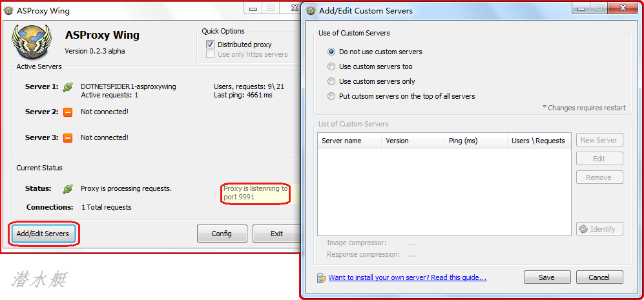
Task: Toggle Use only https servers checkbox
Action: click(211, 54)
